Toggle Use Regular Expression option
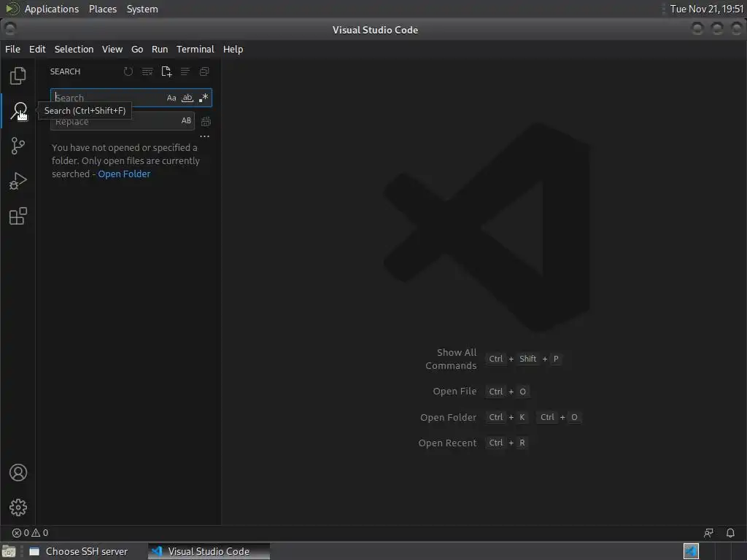The width and height of the screenshot is (747, 560). tap(204, 98)
